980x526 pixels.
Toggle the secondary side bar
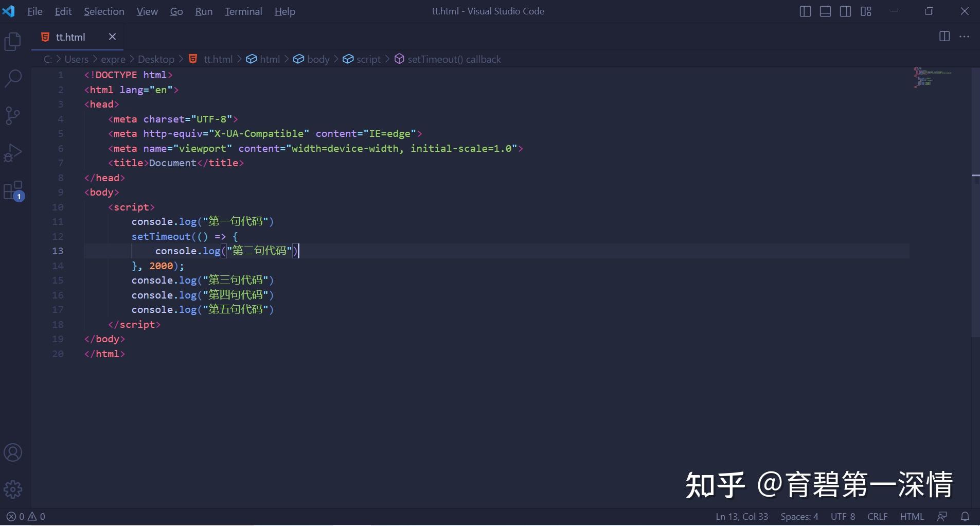tap(845, 11)
